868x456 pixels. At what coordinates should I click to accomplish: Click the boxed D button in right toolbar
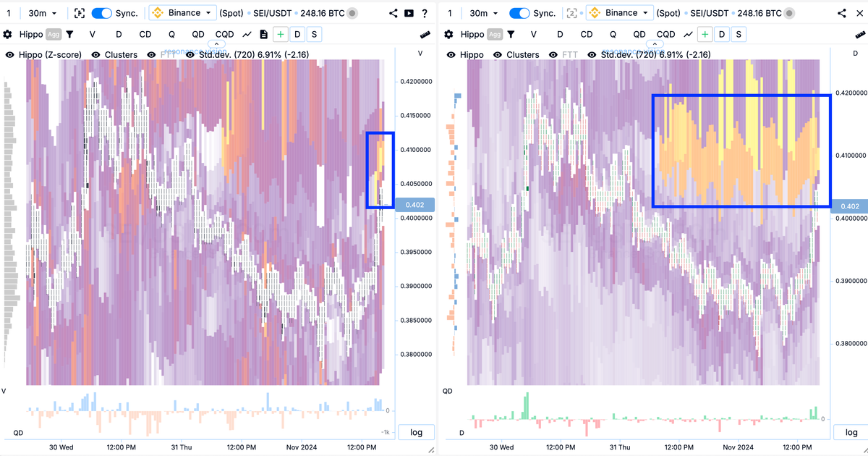(x=722, y=34)
